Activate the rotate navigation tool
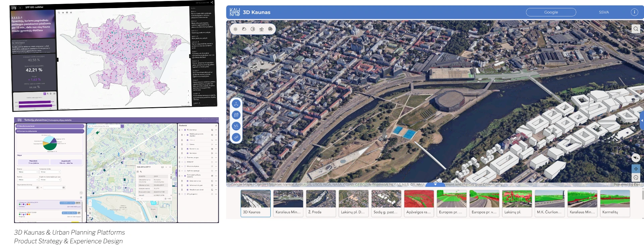 636,177
